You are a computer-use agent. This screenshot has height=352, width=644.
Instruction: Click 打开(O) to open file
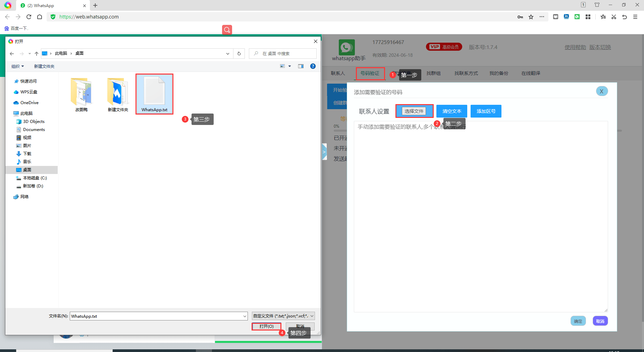click(267, 326)
